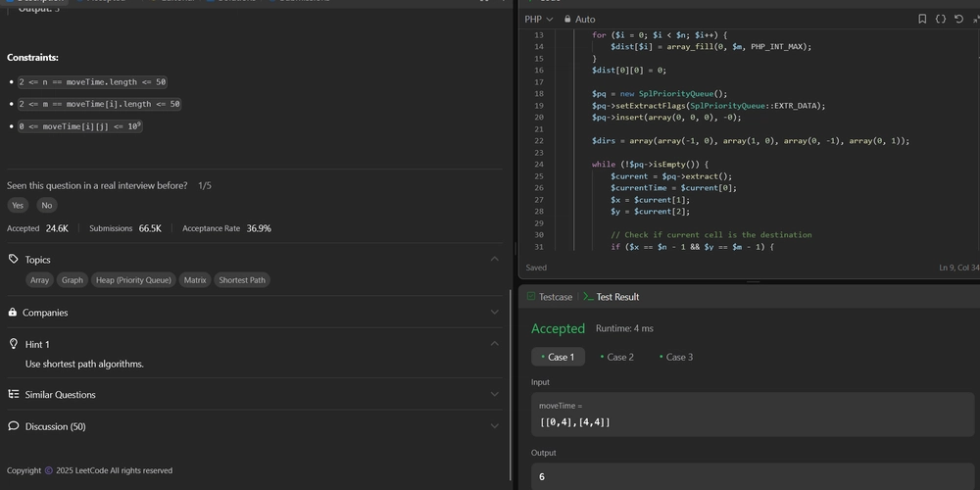Click the Similar Questions label

coord(61,394)
